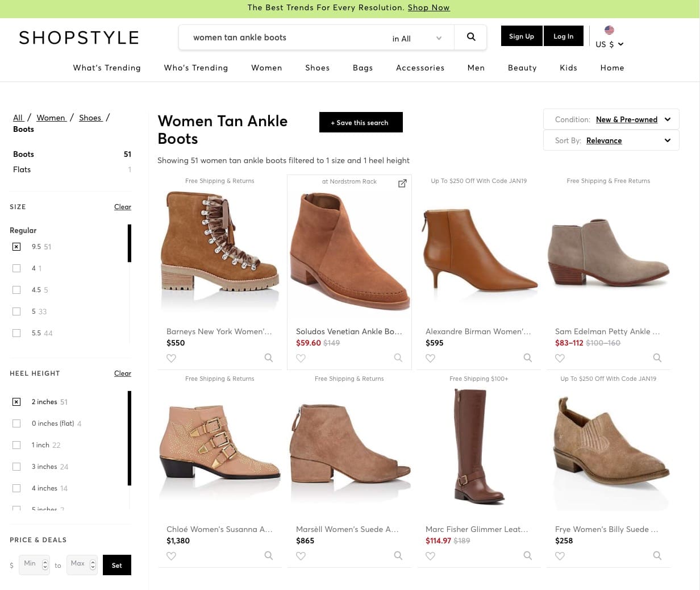Click the Min price stepper
The width and height of the screenshot is (700, 590).
(x=45, y=565)
